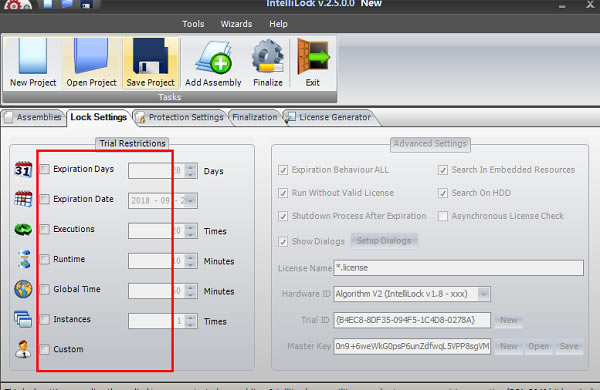Image resolution: width=600 pixels, height=390 pixels.
Task: Click the Save Project floppy icon
Action: (150, 56)
